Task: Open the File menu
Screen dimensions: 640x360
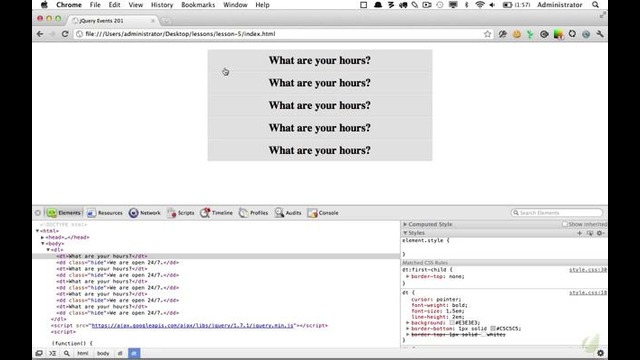Action: pyautogui.click(x=95, y=5)
